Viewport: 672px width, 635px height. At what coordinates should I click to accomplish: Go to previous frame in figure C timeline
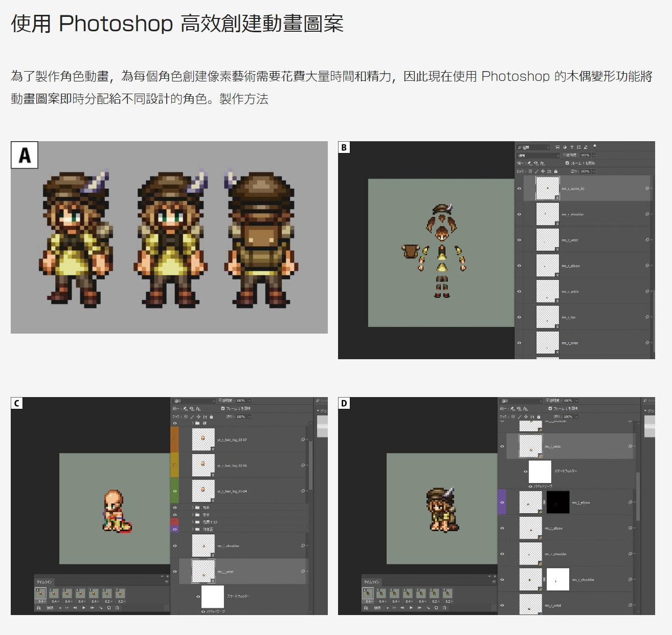pyautogui.click(x=75, y=608)
